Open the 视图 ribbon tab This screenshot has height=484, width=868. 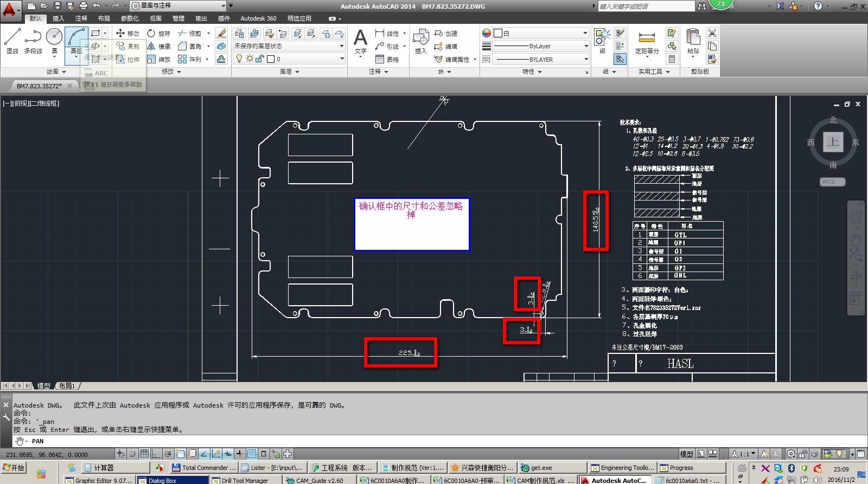click(x=156, y=18)
